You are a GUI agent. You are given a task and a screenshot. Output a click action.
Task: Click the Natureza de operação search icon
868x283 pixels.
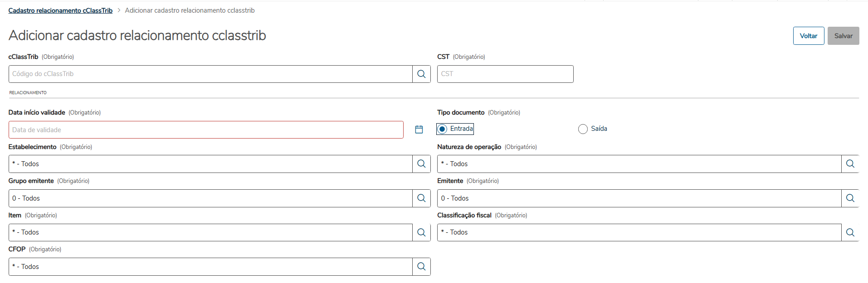click(850, 164)
